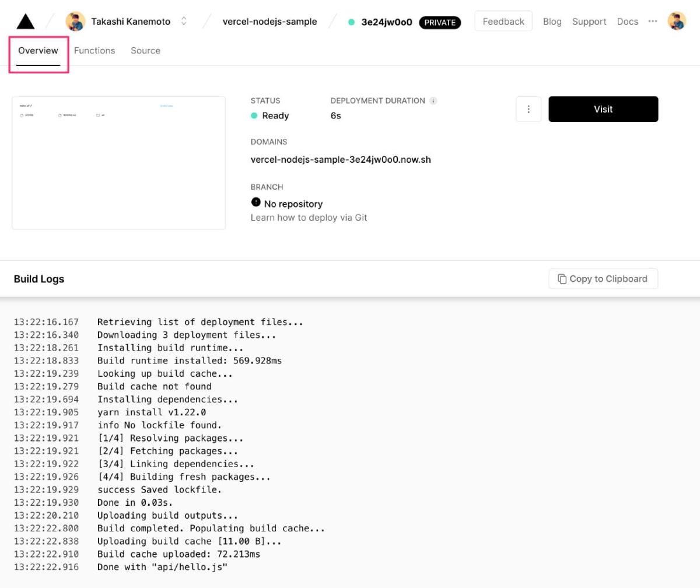Click the Build Logs heading
Image resolution: width=700 pixels, height=588 pixels.
39,279
